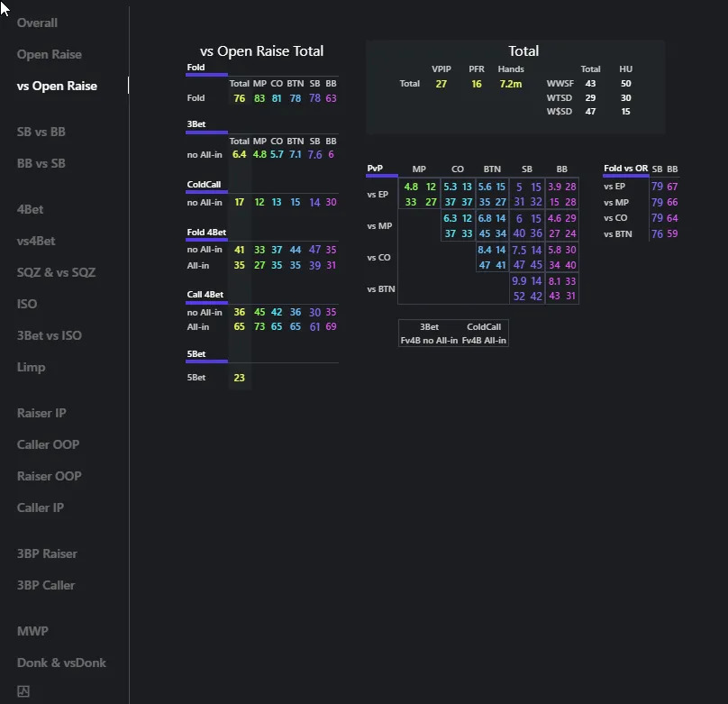Switch to the 3BP Raiser section
The height and width of the screenshot is (704, 728).
click(x=47, y=553)
